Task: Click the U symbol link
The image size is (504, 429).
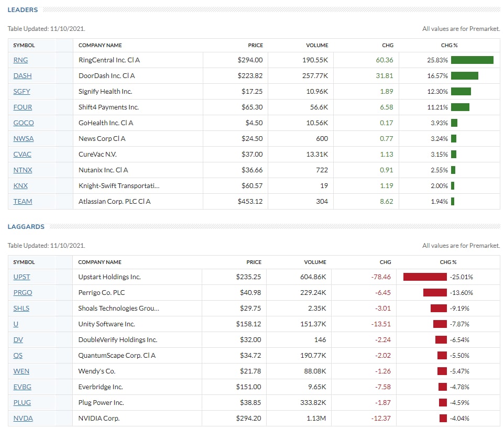Action: coord(16,324)
